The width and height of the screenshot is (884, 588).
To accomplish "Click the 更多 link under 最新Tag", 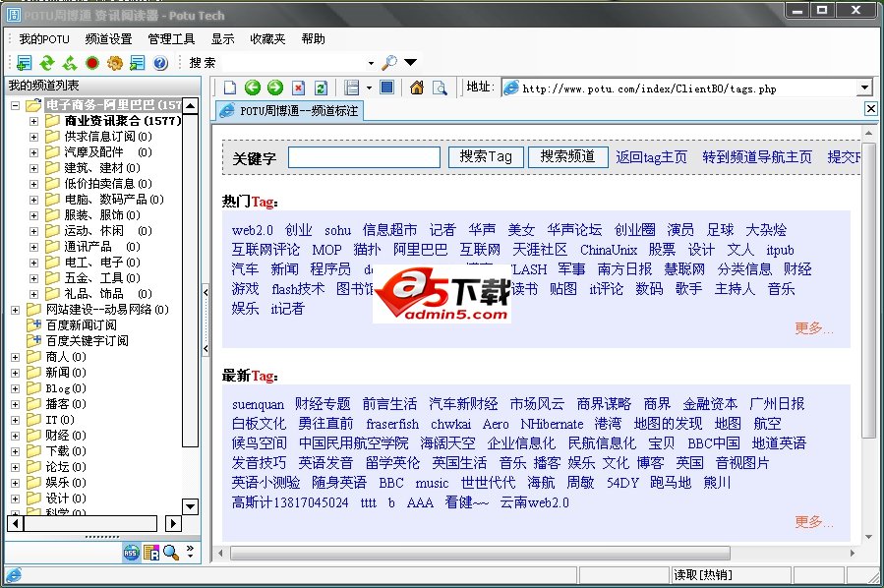I will click(x=813, y=522).
